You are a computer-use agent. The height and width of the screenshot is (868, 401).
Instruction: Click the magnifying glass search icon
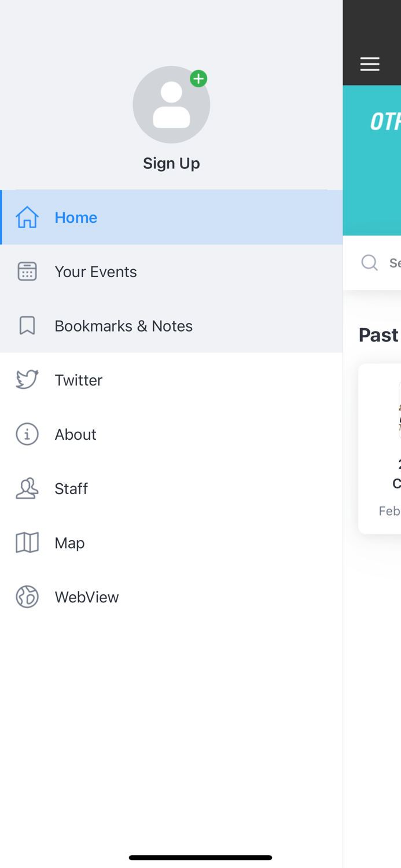pyautogui.click(x=369, y=263)
